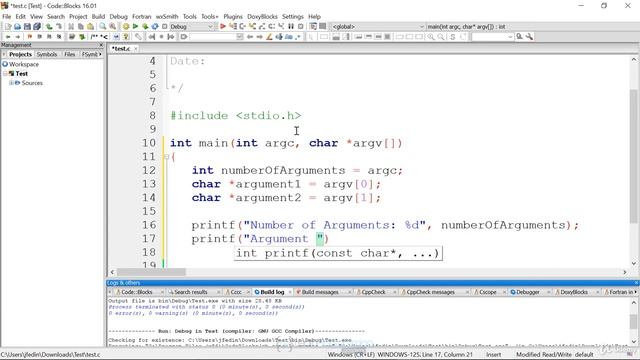Click the Save file toolbar icon
The image size is (640, 360).
pyautogui.click(x=27, y=27)
